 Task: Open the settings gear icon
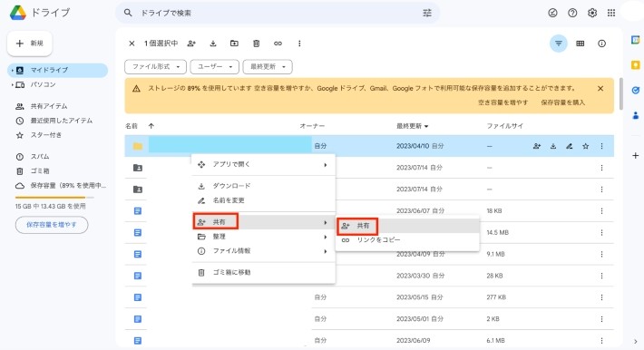[x=591, y=13]
